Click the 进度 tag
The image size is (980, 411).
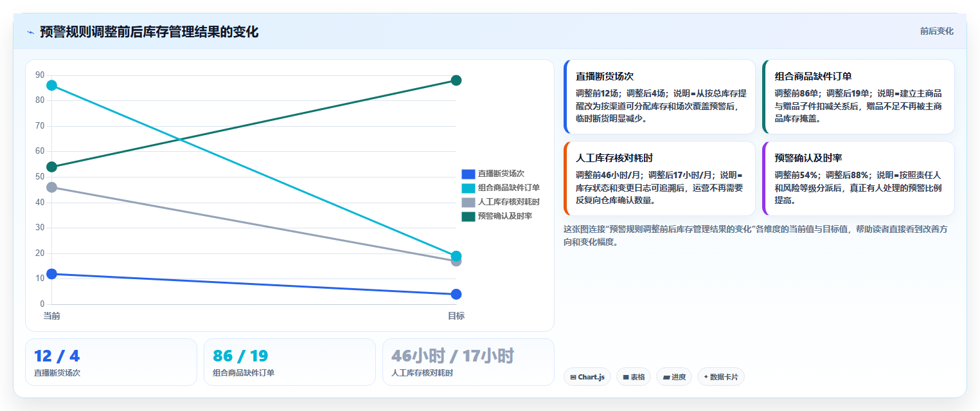pyautogui.click(x=675, y=377)
